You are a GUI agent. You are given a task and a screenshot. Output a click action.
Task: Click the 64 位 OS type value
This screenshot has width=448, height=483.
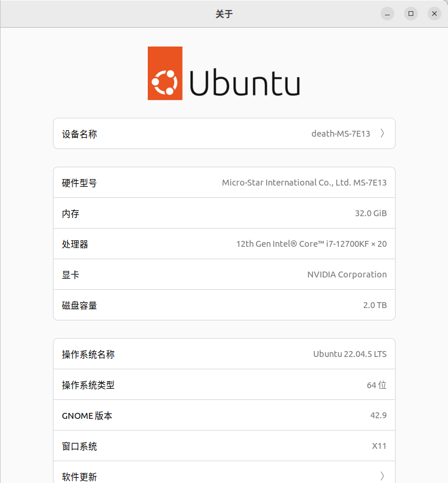click(377, 385)
